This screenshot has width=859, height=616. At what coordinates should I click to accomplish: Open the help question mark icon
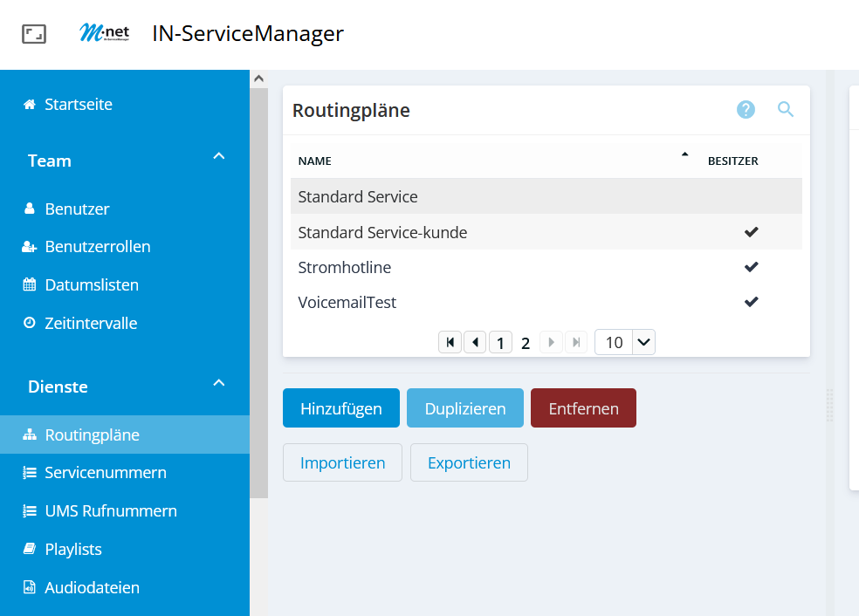[x=746, y=110]
